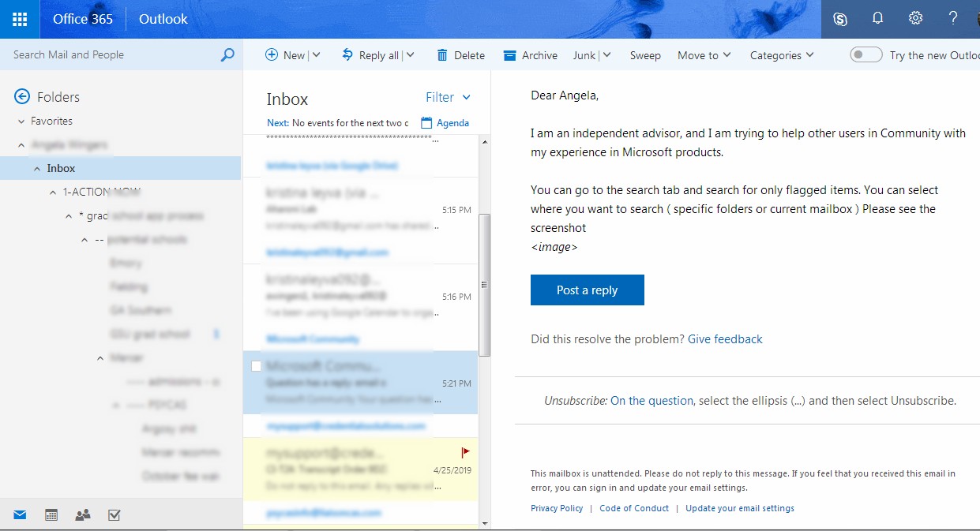Collapse the Inbox folder tree
The image size is (980, 531).
(37, 169)
